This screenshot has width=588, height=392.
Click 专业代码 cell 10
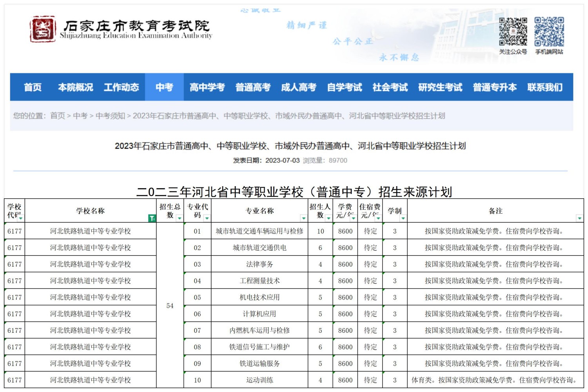pos(198,380)
